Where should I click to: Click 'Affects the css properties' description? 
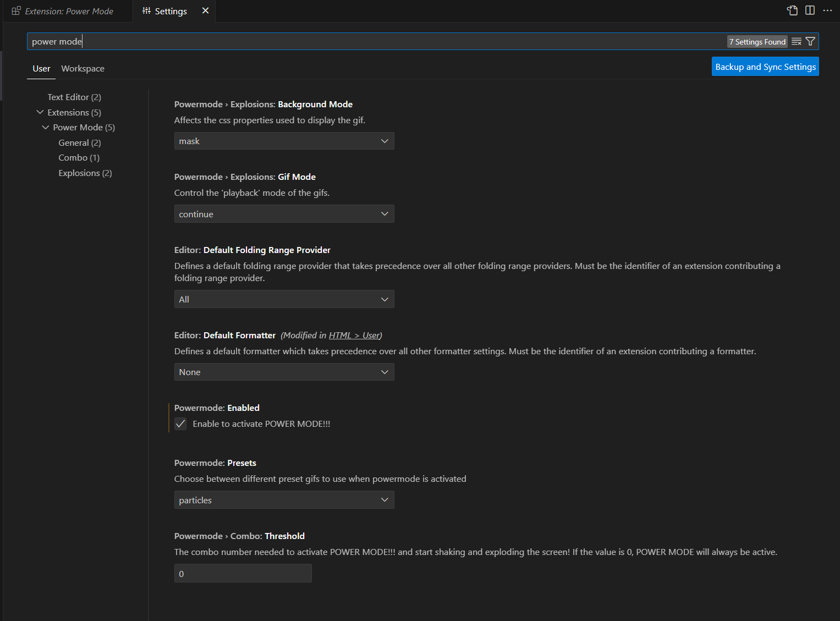pos(270,120)
